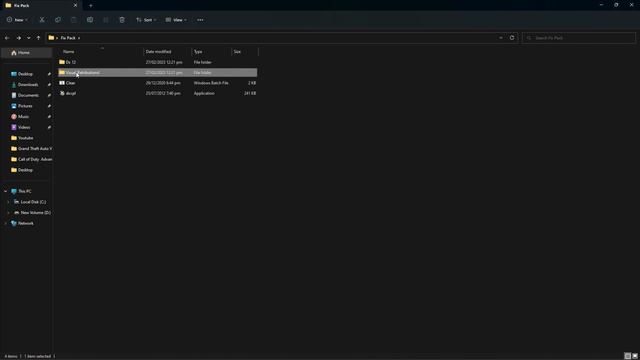This screenshot has height=360, width=640.
Task: Close the Fix Pack tab
Action: (x=75, y=5)
